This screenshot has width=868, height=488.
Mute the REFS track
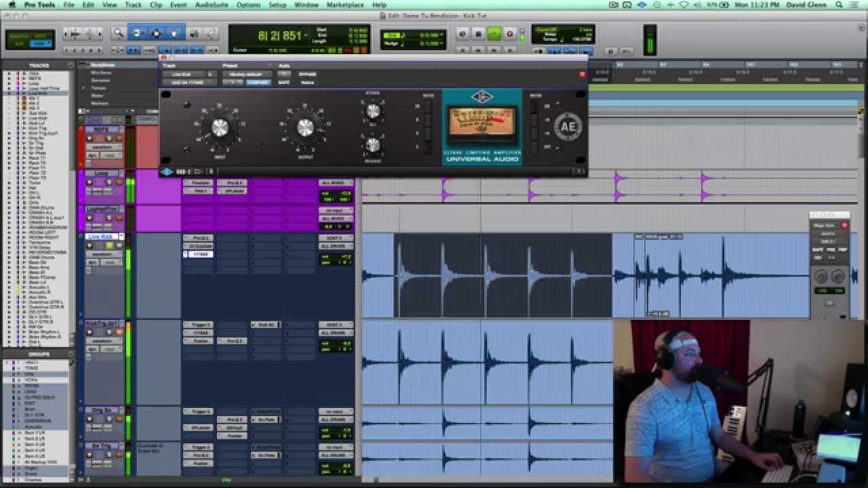pos(119,138)
